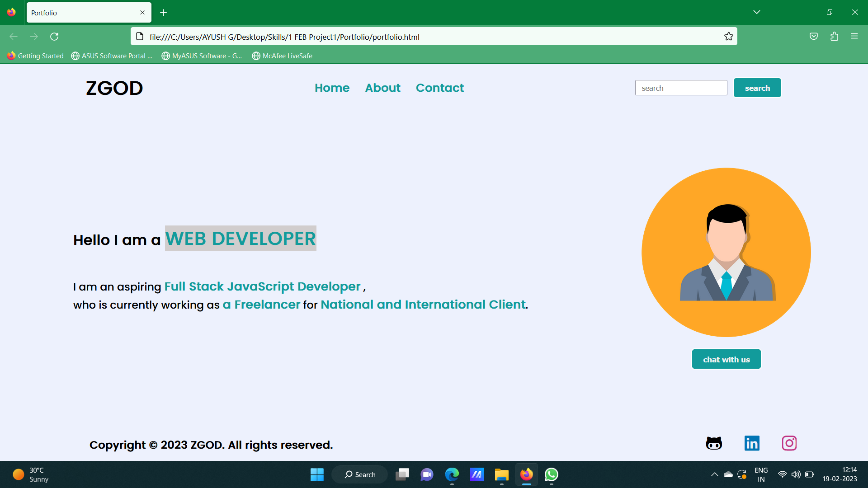The height and width of the screenshot is (488, 868).
Task: Open the Firefox extensions icon
Action: [x=834, y=36]
